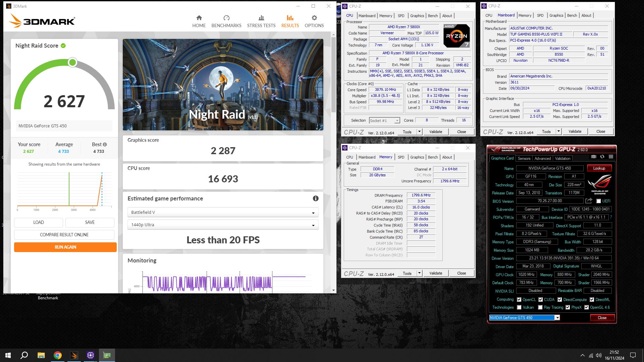
Task: Open the notification center icon
Action: pyautogui.click(x=633, y=355)
